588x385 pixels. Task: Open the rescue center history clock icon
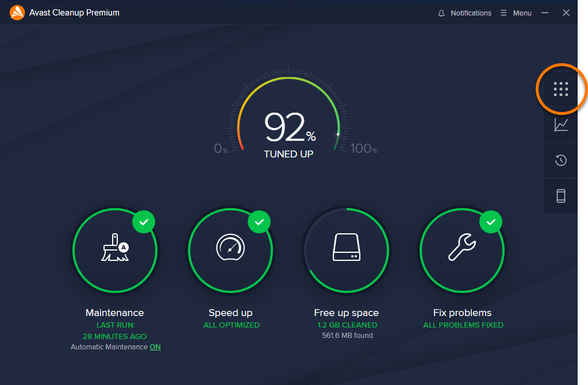pyautogui.click(x=561, y=160)
